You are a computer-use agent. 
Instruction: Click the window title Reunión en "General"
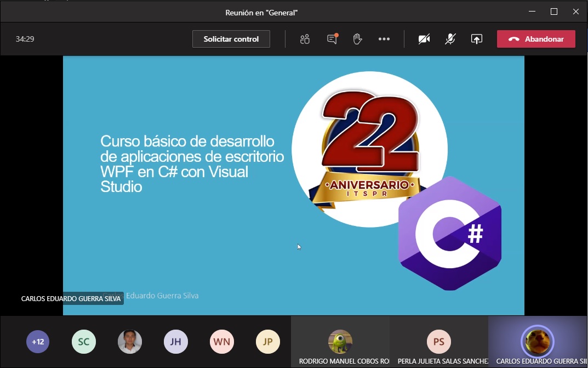coord(261,13)
